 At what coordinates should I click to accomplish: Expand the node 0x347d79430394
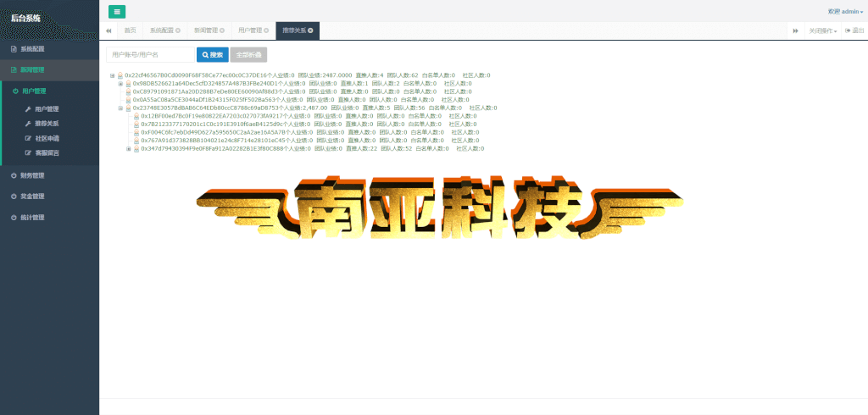129,149
